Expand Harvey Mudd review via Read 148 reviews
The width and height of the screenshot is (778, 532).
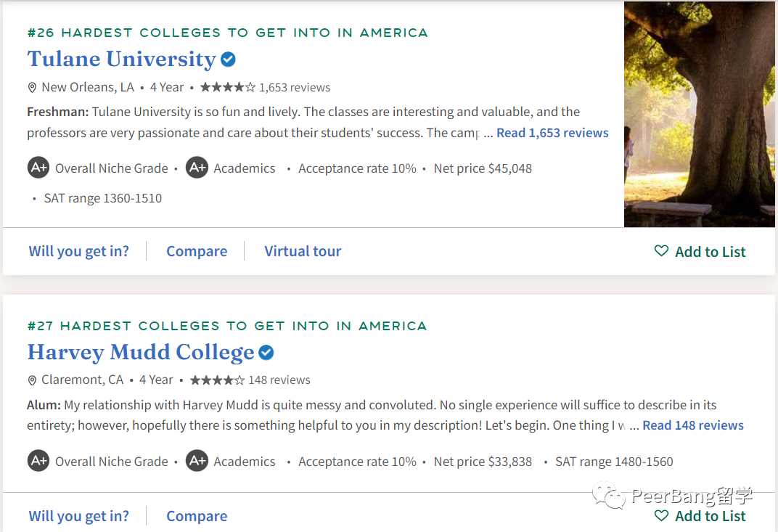tap(693, 425)
